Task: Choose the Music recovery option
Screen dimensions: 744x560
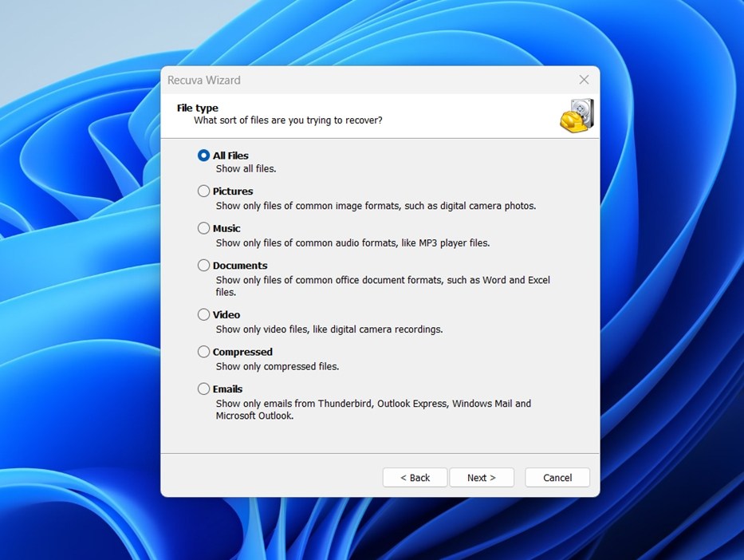Action: (203, 228)
